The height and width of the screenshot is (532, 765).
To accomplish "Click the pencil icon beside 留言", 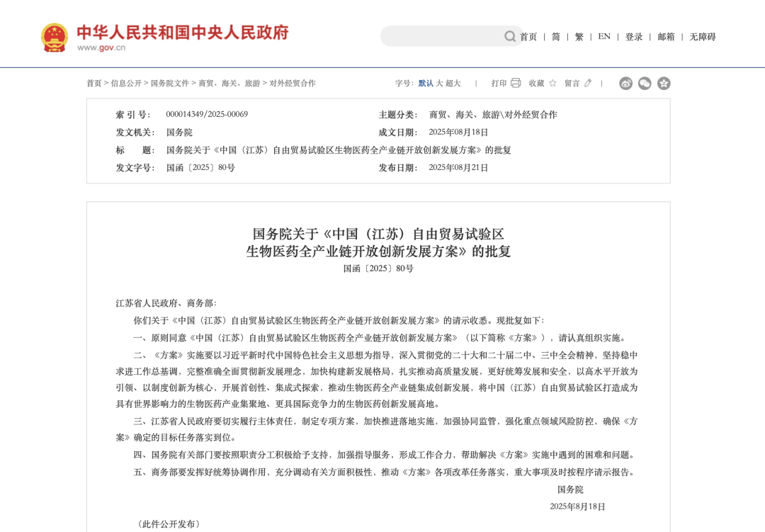I will pyautogui.click(x=589, y=83).
